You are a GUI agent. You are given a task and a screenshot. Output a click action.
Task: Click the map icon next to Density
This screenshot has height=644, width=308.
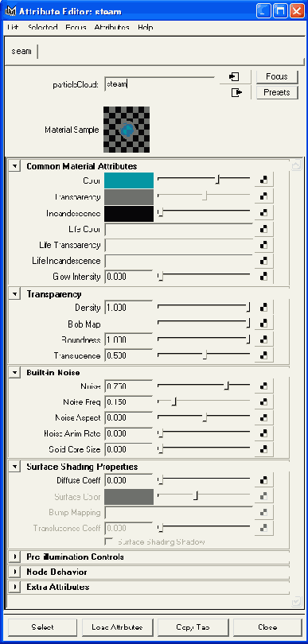(264, 307)
